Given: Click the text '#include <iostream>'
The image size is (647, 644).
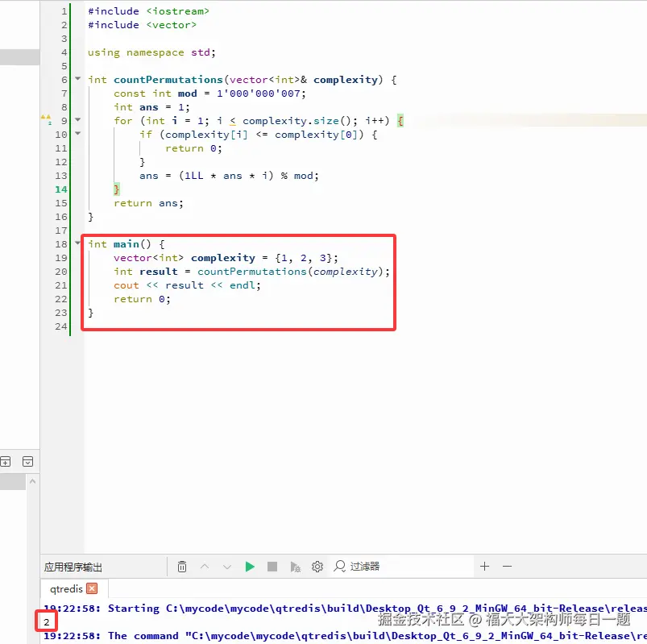Looking at the screenshot, I should (x=148, y=11).
